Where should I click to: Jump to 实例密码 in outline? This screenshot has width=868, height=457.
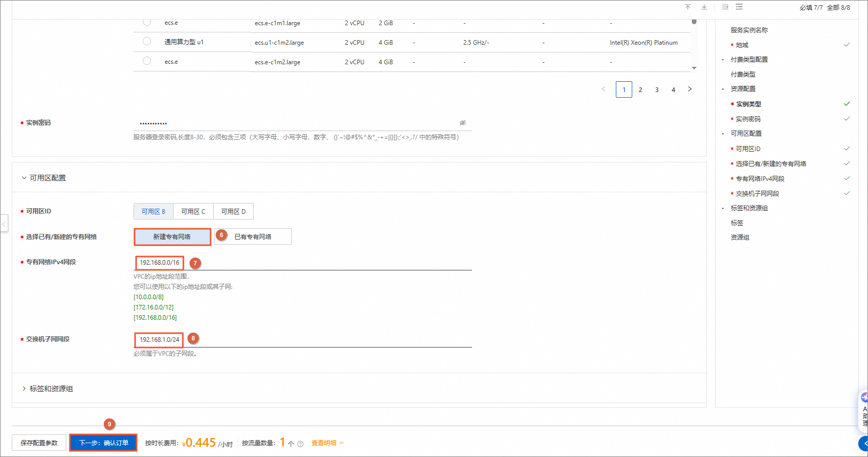[748, 119]
